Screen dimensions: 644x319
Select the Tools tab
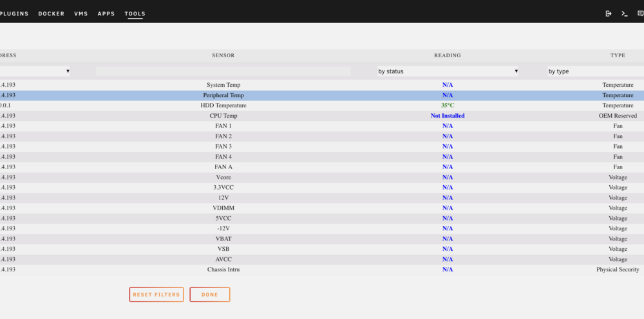click(135, 14)
